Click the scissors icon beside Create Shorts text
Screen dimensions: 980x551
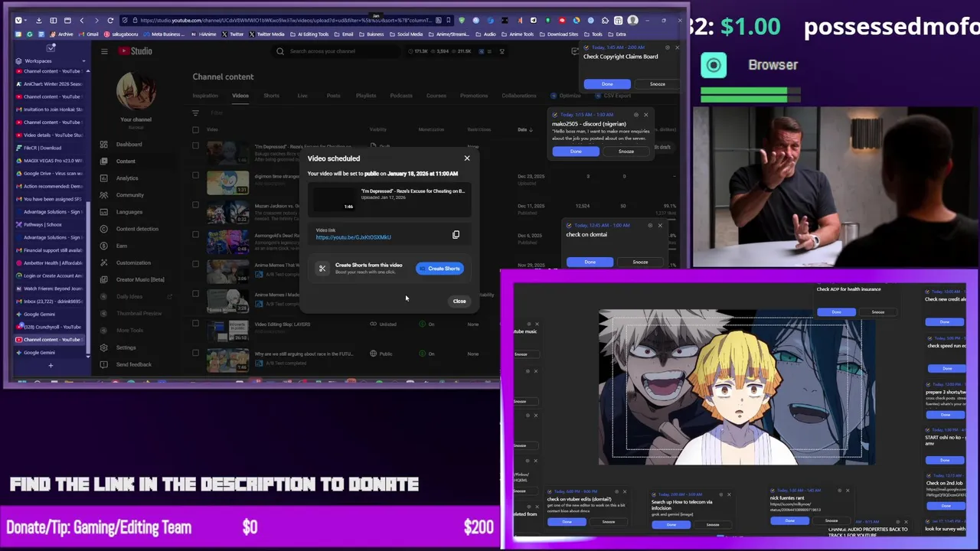(x=322, y=269)
